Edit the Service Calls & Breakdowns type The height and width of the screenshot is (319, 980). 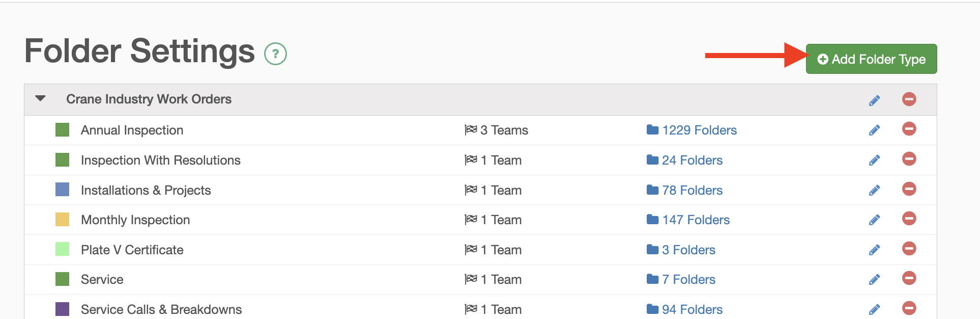874,309
